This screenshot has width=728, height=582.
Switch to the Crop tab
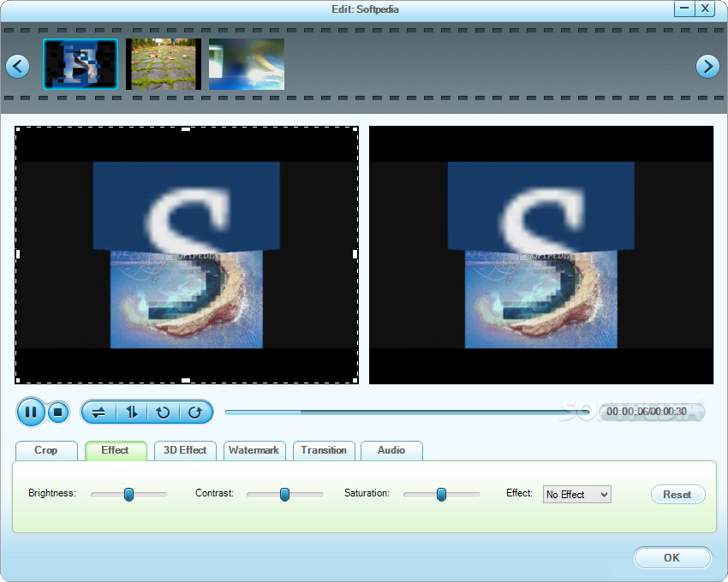point(46,450)
